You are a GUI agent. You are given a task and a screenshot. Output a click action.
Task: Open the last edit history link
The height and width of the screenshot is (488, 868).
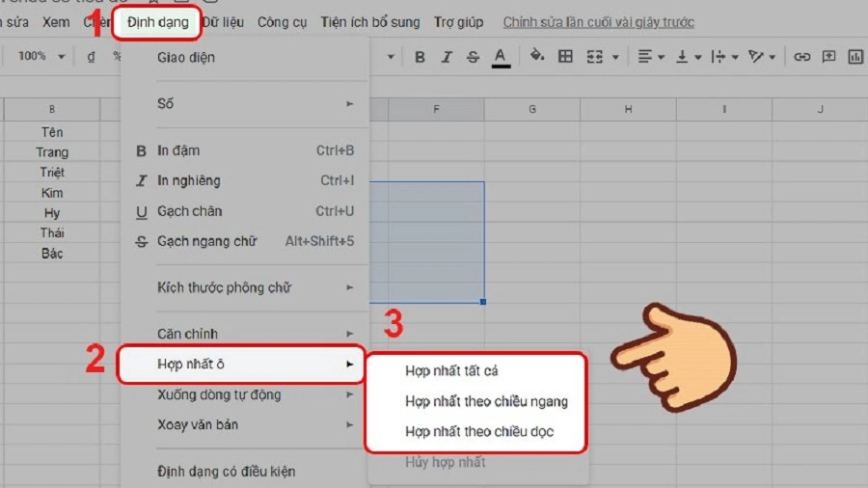click(x=598, y=22)
